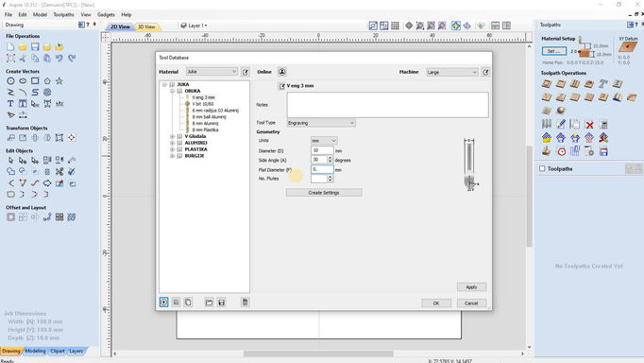644x363 pixels.
Task: Click the Edit Toolpath pencil icon
Action: coord(561,124)
